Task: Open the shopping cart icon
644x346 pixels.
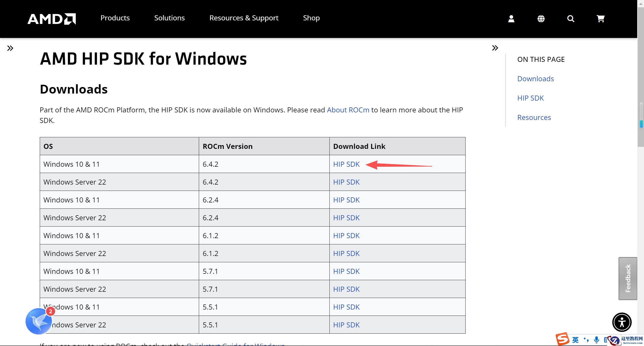Action: (600, 19)
